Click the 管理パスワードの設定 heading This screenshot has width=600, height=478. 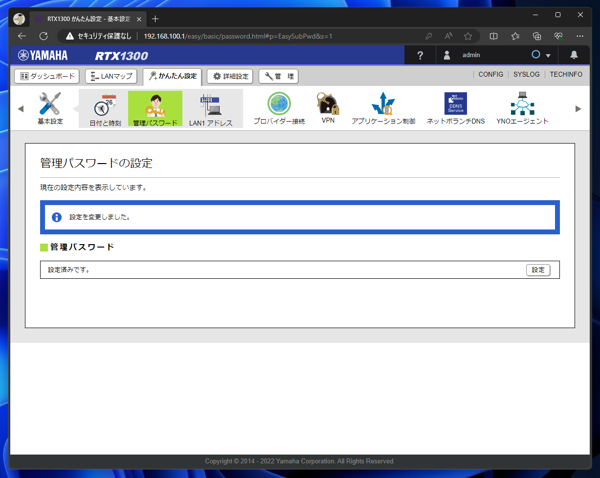point(96,163)
